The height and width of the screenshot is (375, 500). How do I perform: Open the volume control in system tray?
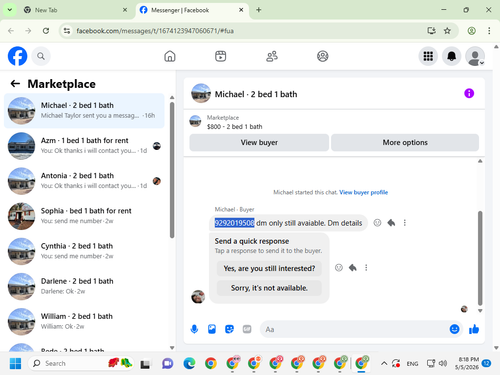[443, 363]
